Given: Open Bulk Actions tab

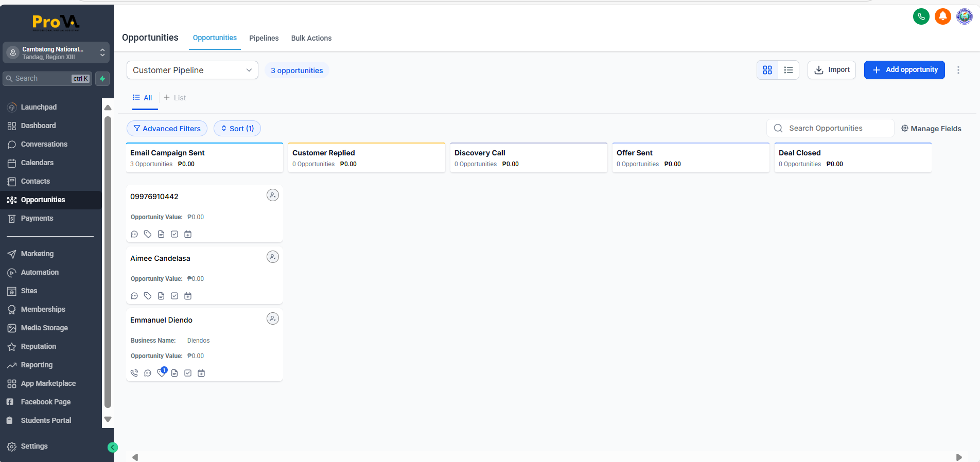Looking at the screenshot, I should point(311,38).
